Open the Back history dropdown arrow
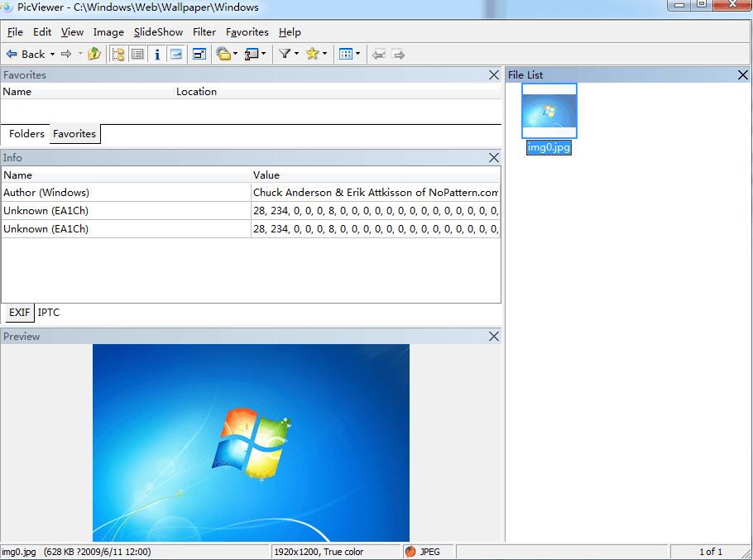Screen dimensions: 753x560 click(x=52, y=55)
